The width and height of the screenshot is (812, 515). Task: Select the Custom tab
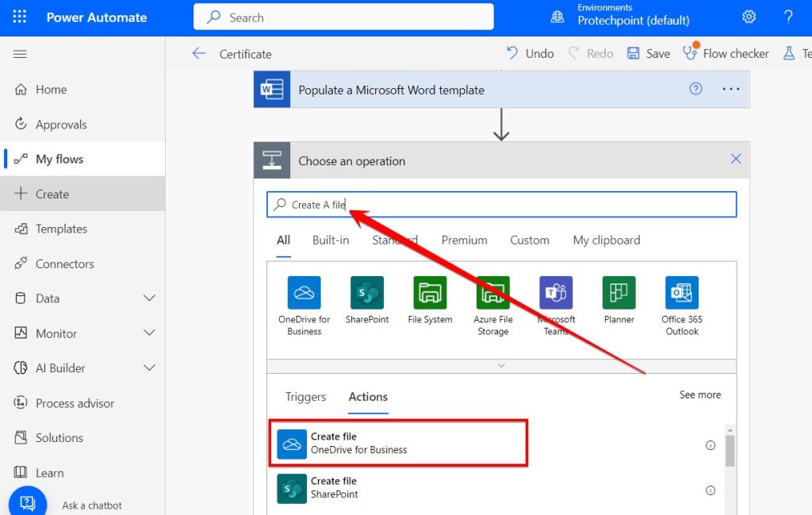pos(529,240)
